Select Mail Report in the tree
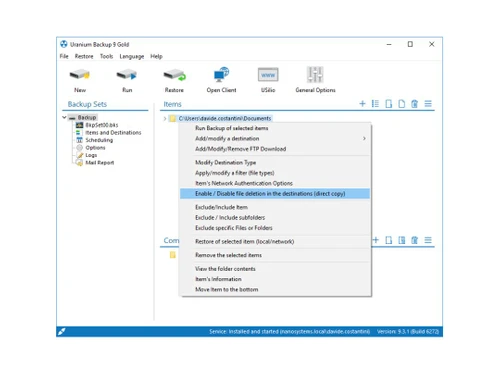This screenshot has width=500, height=375. [x=100, y=162]
